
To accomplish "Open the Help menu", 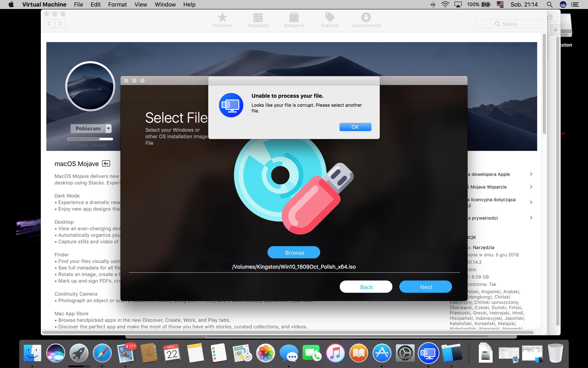I will [x=189, y=4].
